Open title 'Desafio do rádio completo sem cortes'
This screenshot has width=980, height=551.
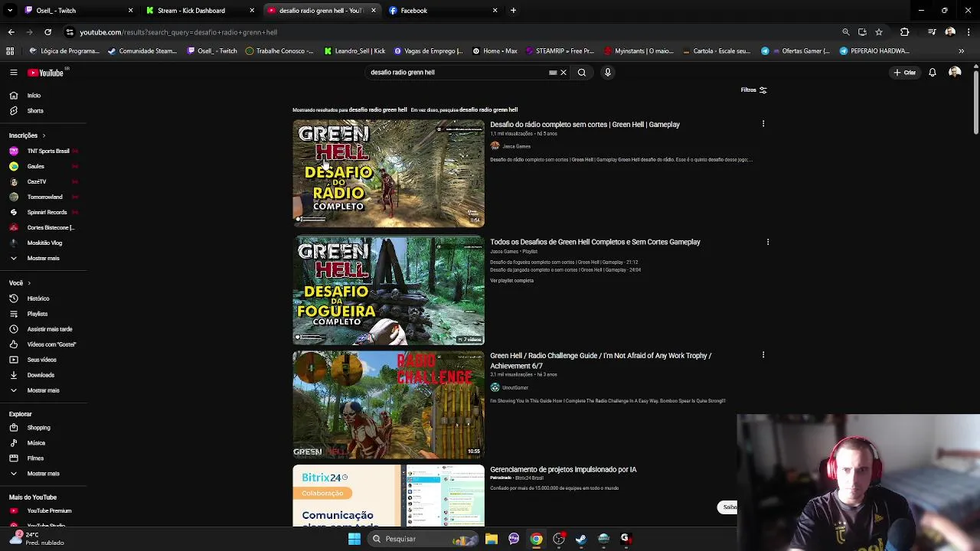tap(584, 125)
